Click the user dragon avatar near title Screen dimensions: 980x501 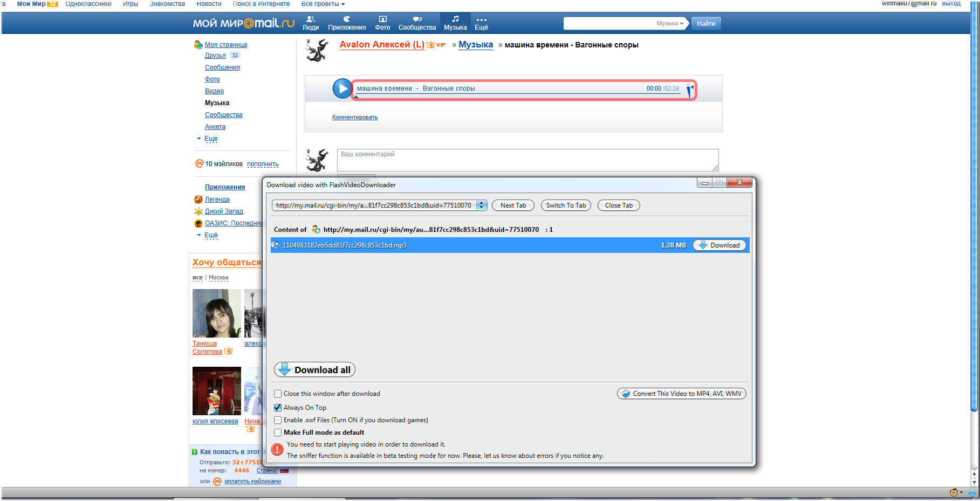tap(317, 50)
